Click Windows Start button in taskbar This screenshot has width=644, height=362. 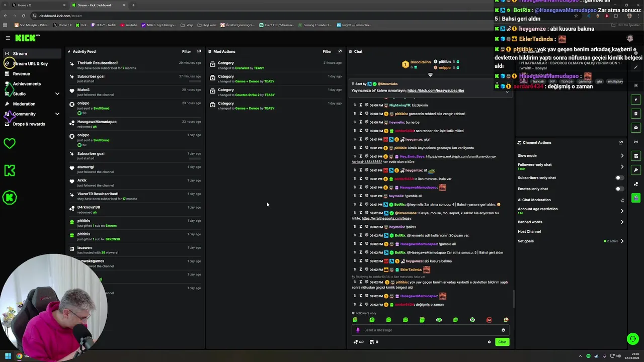(8, 356)
